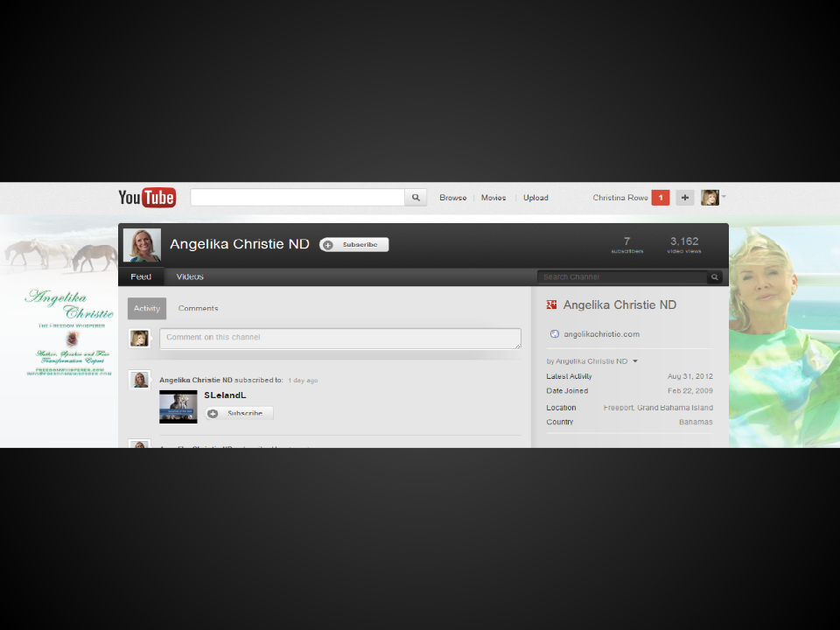The height and width of the screenshot is (630, 840).
Task: Switch to the Feed tab
Action: coord(141,277)
